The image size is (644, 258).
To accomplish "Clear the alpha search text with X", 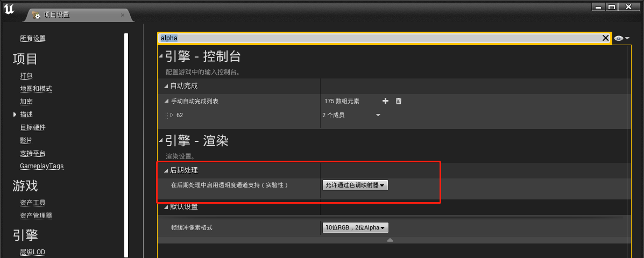I will [x=605, y=38].
